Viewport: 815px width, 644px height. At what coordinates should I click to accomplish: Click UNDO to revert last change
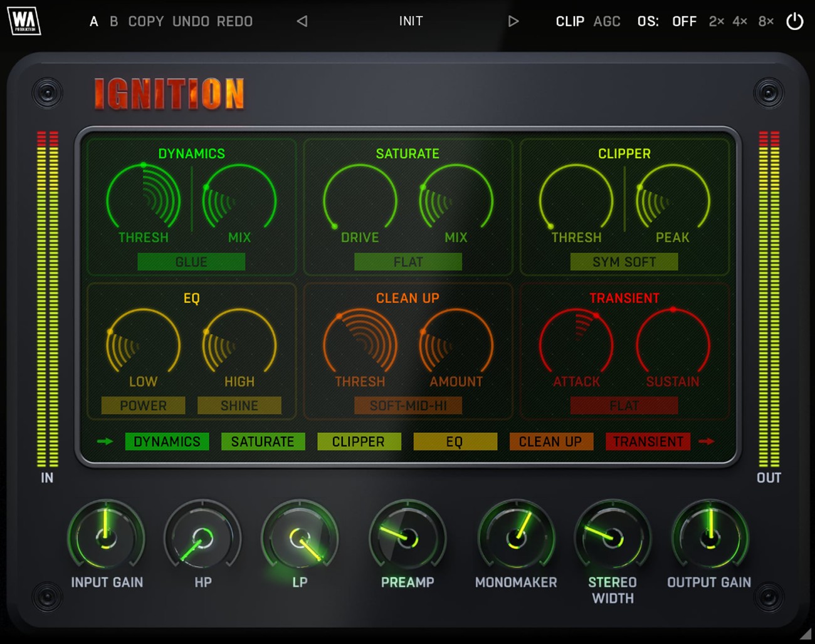pos(191,21)
